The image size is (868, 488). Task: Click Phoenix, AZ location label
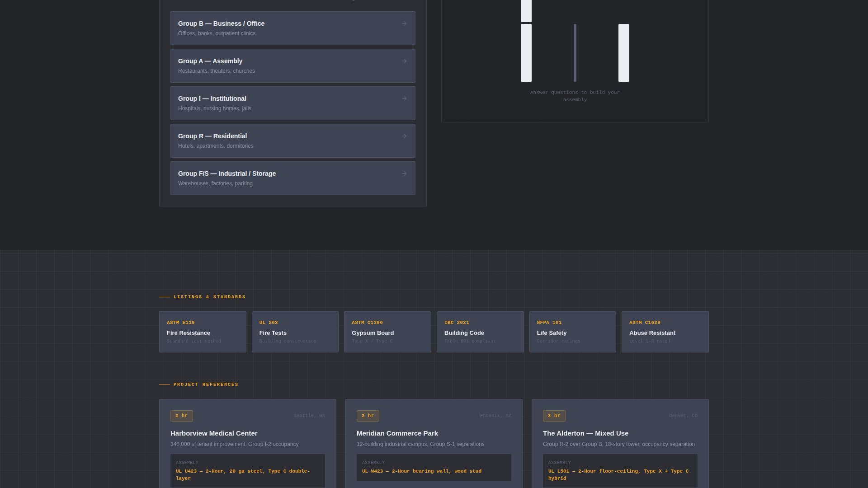coord(495,416)
